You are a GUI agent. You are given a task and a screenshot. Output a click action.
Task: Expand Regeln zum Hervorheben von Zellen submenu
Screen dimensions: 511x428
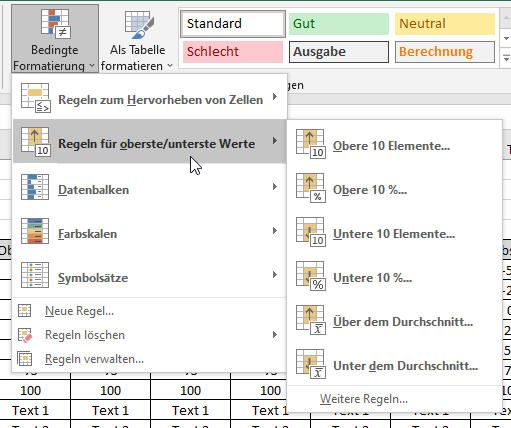149,97
